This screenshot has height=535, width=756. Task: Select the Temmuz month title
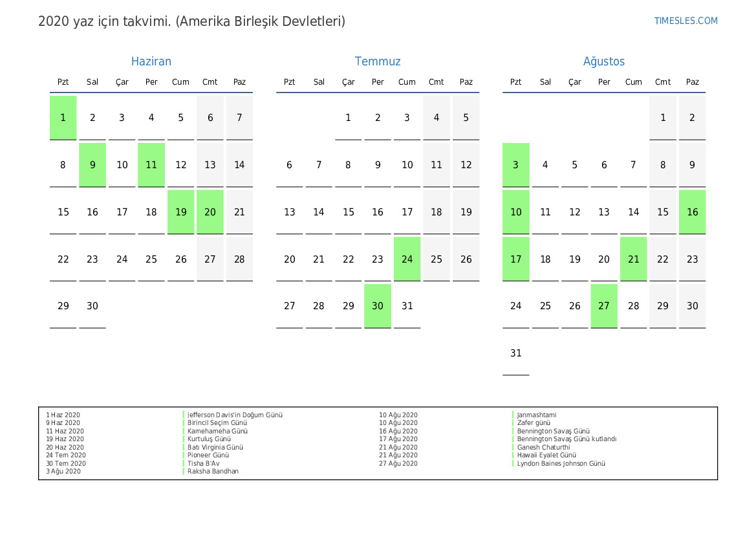pyautogui.click(x=378, y=61)
